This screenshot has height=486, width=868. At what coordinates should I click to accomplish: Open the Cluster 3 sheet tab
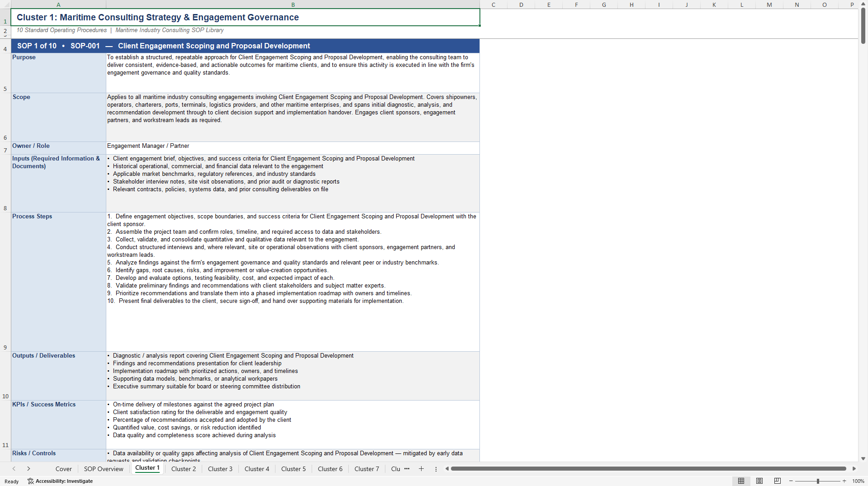click(220, 469)
